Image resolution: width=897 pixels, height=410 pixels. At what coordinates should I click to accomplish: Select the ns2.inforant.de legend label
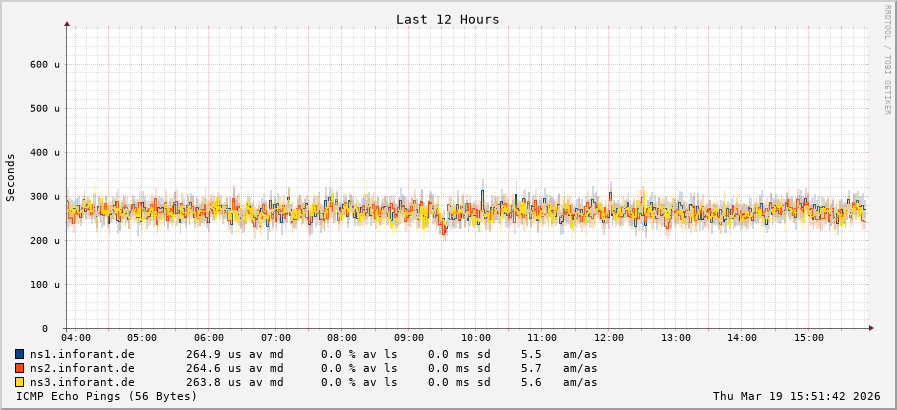tap(82, 368)
